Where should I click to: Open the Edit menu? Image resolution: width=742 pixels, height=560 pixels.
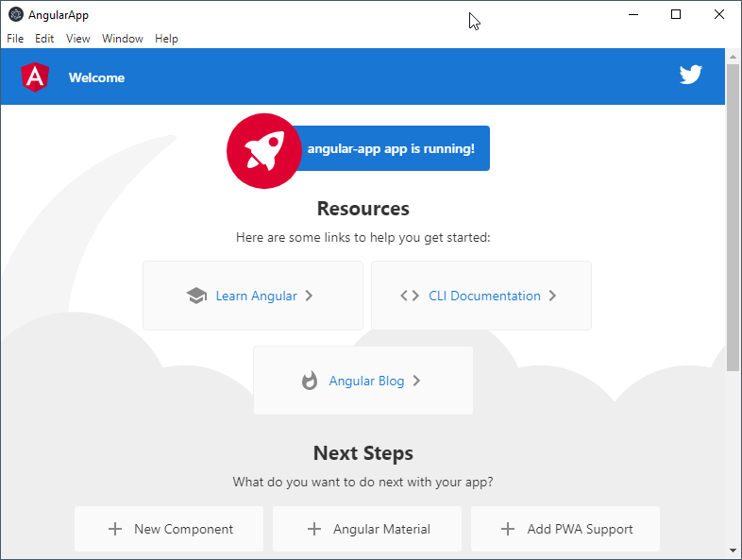(x=44, y=39)
